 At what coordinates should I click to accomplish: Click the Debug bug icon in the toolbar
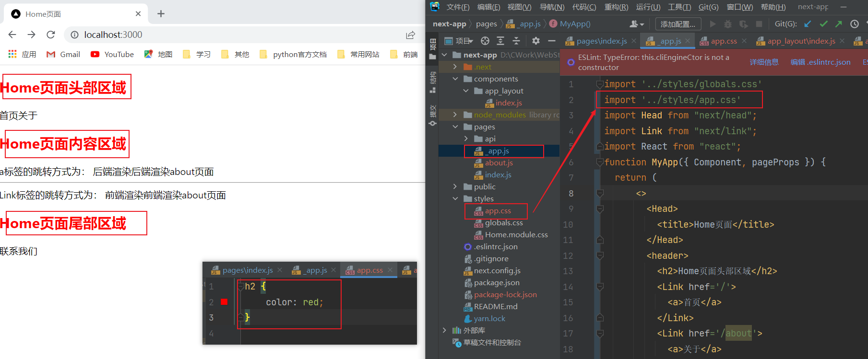click(x=728, y=24)
